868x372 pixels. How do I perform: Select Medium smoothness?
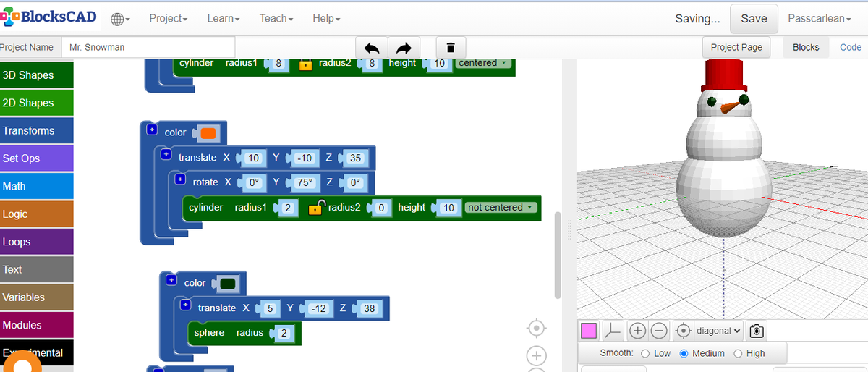(x=684, y=353)
